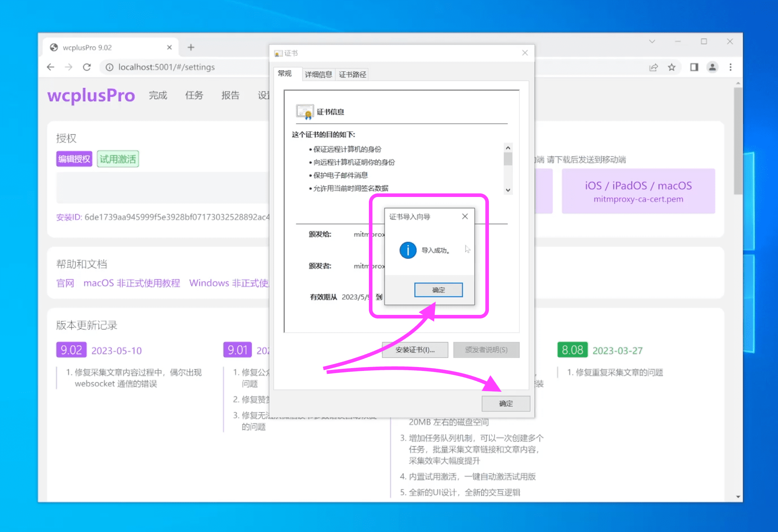
Task: Switch to the 证书路径 tab
Action: (352, 74)
